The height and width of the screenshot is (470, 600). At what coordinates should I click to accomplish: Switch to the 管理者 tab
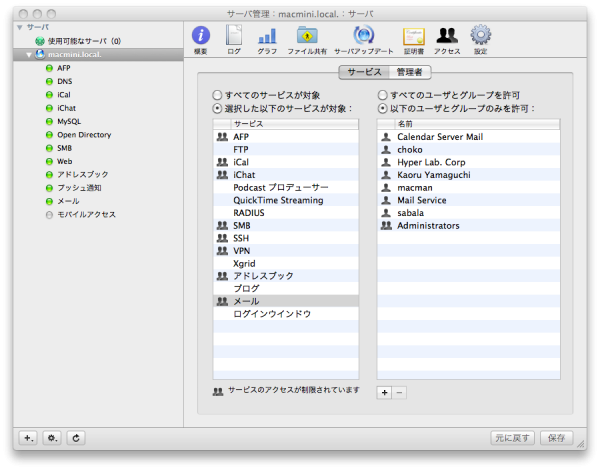[x=409, y=72]
